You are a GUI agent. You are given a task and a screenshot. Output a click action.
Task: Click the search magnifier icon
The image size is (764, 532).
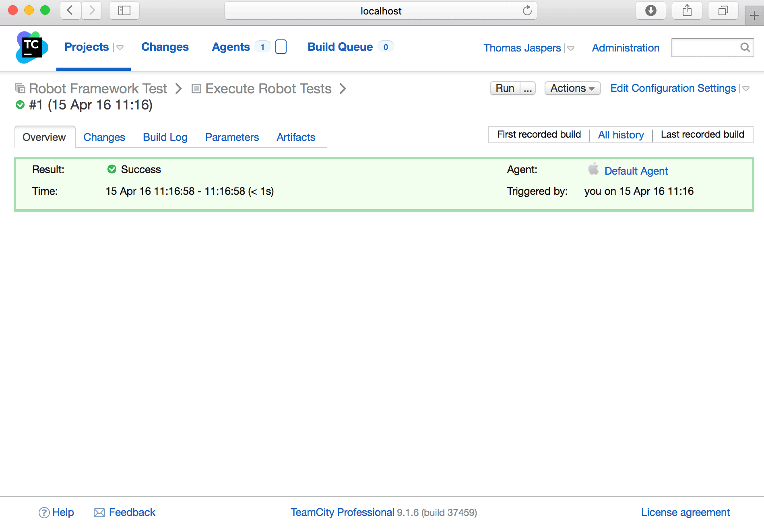[x=745, y=47]
